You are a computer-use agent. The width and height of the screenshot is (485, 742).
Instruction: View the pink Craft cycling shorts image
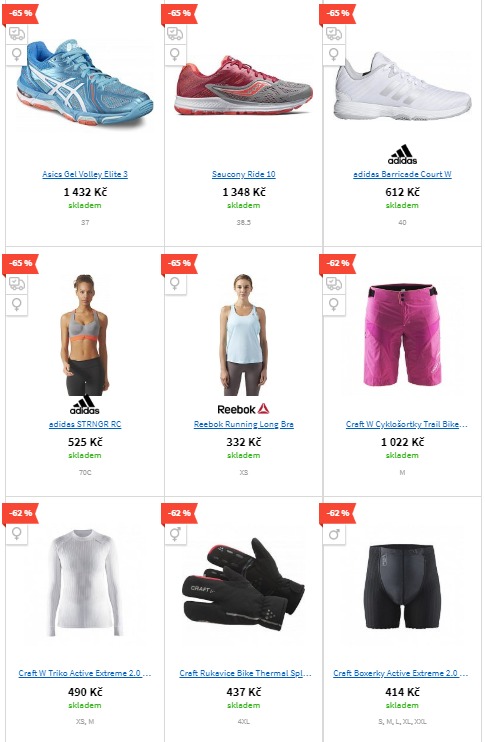402,335
